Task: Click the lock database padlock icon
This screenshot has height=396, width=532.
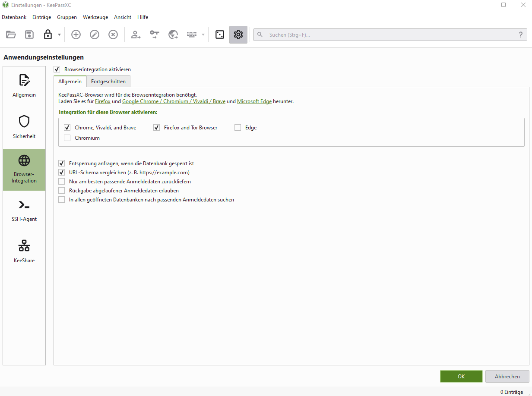Action: pyautogui.click(x=48, y=35)
